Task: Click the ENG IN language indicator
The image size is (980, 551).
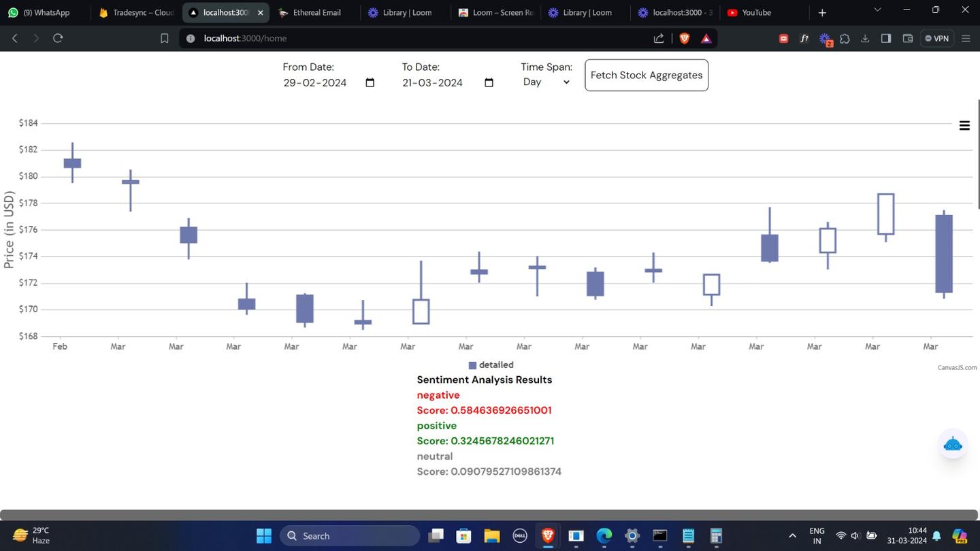Action: (x=817, y=536)
